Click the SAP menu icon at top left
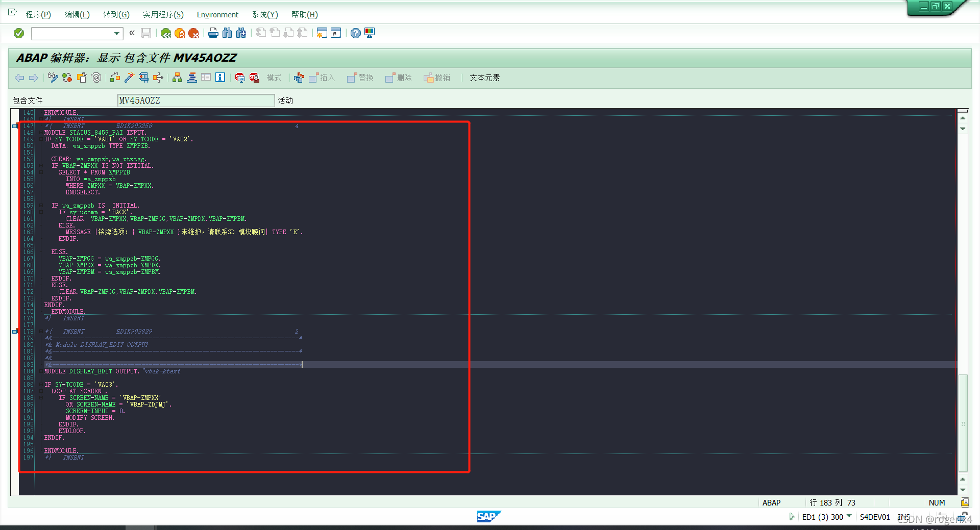 click(x=13, y=12)
